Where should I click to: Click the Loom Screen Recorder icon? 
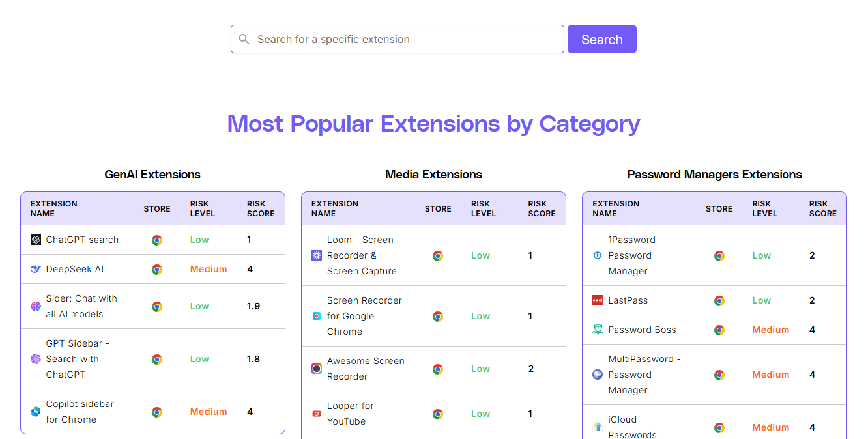317,255
